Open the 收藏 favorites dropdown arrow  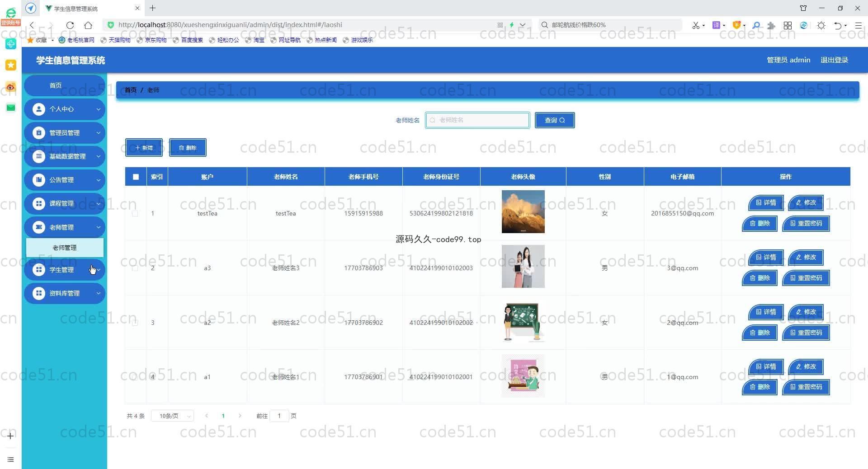tap(52, 40)
